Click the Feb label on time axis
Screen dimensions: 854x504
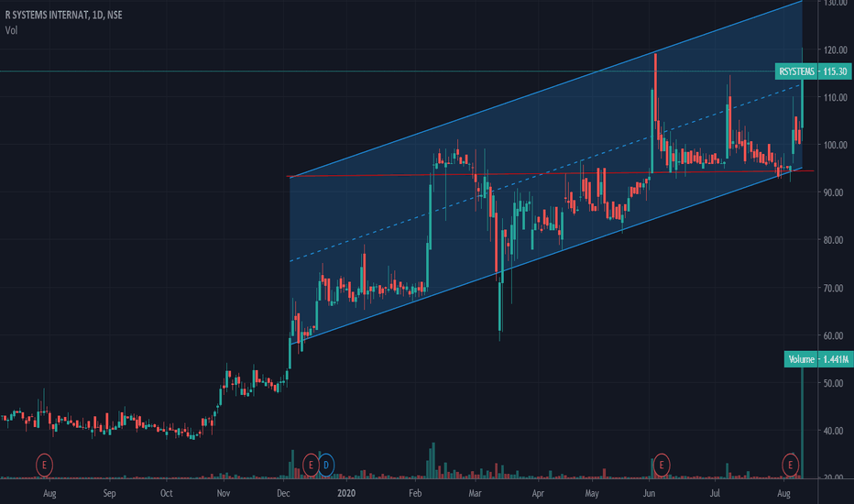tap(415, 493)
